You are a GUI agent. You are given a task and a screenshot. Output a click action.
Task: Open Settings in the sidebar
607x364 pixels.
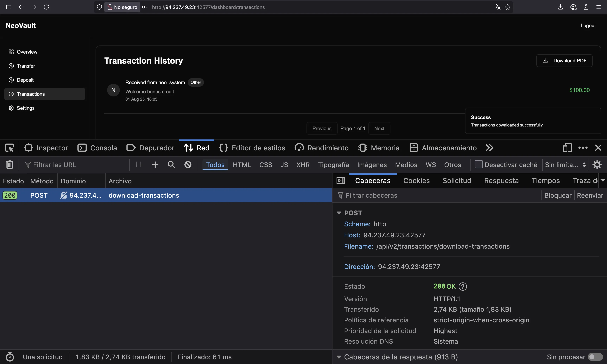click(x=45, y=108)
